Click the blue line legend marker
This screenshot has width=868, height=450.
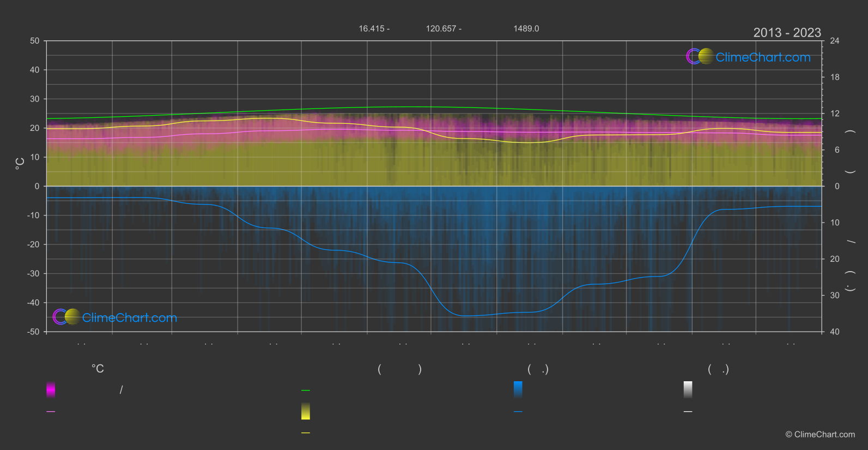[x=518, y=412]
